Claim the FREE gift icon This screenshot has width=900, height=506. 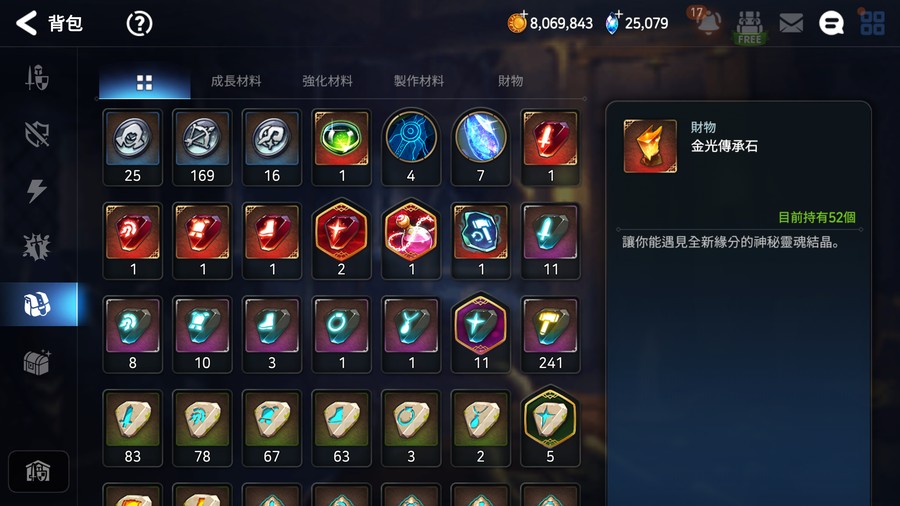click(749, 27)
